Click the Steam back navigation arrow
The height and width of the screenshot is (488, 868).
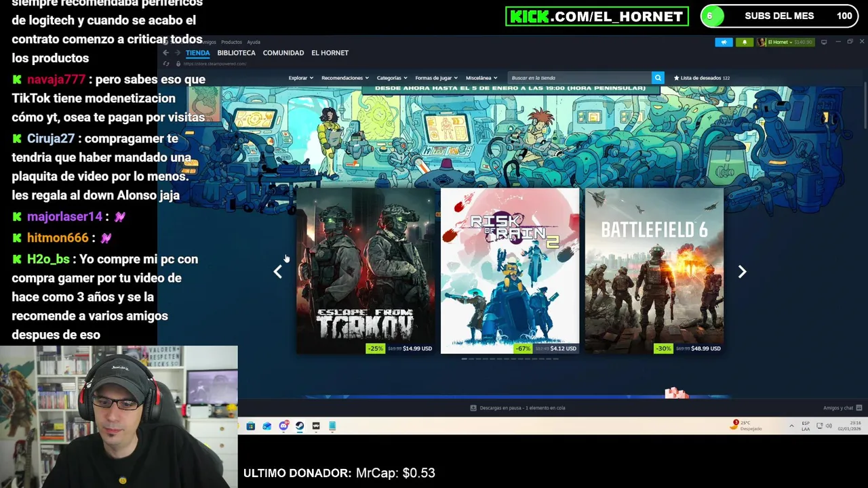(x=166, y=53)
